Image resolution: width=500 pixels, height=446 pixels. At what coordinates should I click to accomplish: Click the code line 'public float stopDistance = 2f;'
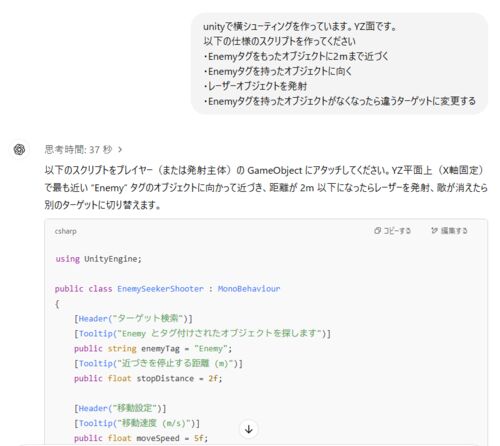[x=148, y=378]
